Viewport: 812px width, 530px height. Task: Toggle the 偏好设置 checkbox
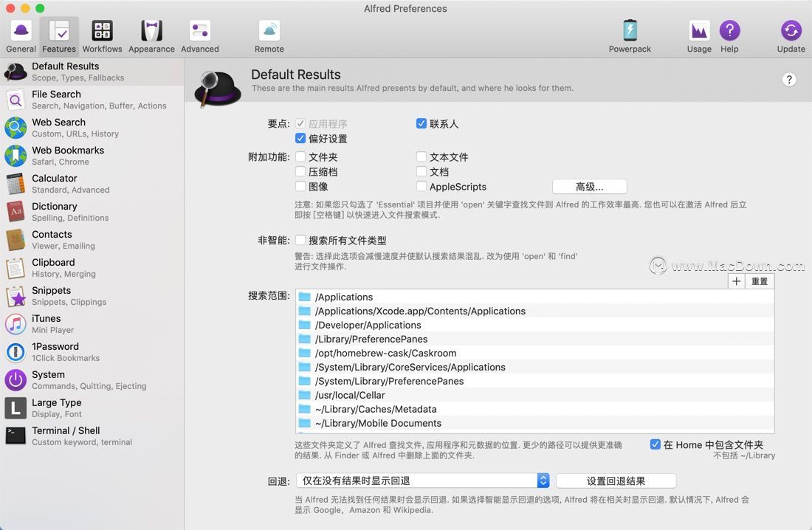pos(300,138)
